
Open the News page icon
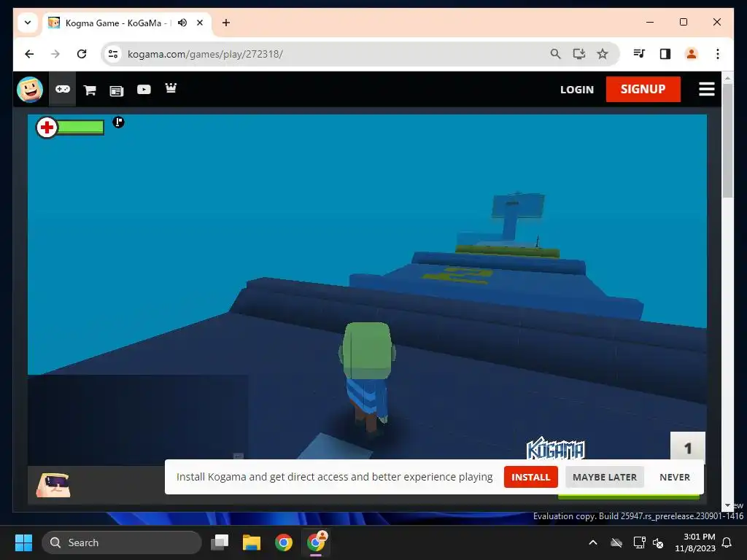[x=117, y=91]
